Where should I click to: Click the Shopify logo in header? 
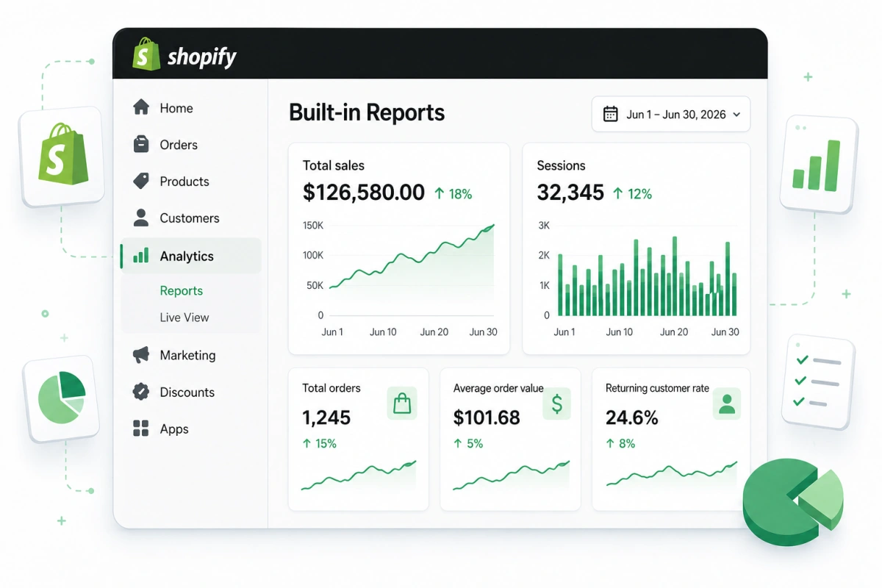coord(184,55)
